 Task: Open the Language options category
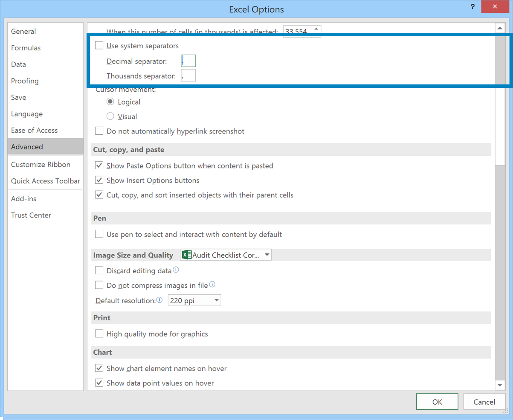point(45,114)
